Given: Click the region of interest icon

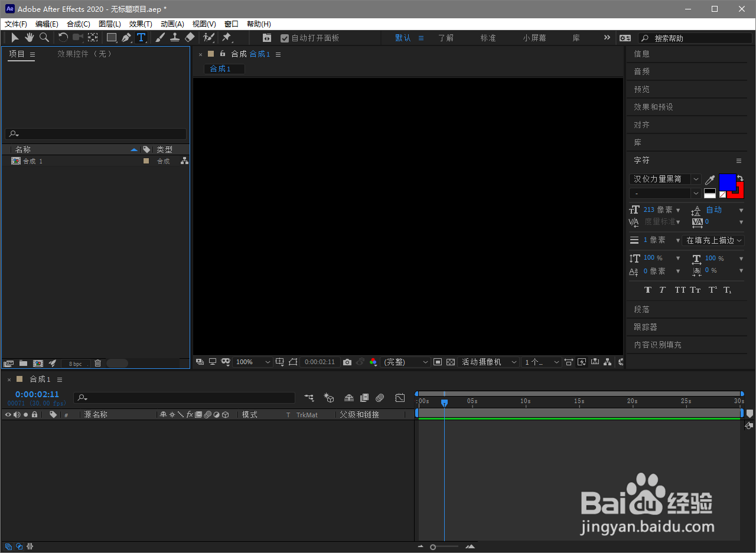Looking at the screenshot, I should click(438, 362).
